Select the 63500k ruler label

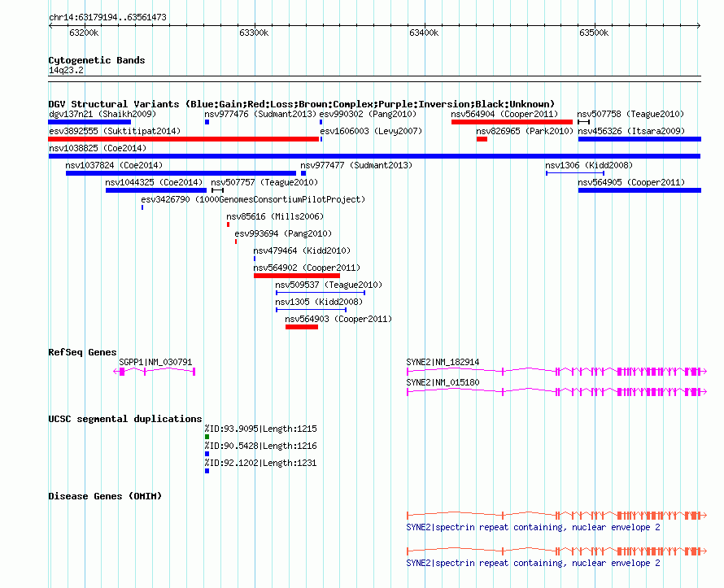pos(594,33)
